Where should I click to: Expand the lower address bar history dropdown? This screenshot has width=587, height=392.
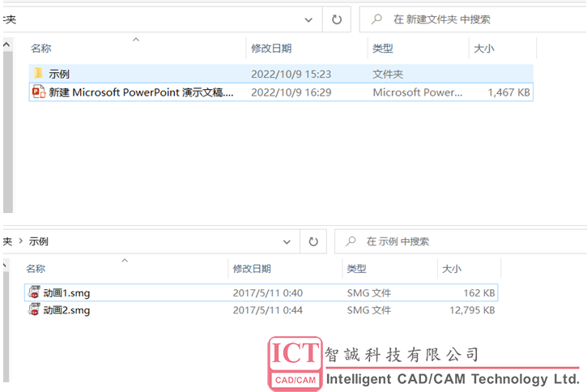point(286,241)
